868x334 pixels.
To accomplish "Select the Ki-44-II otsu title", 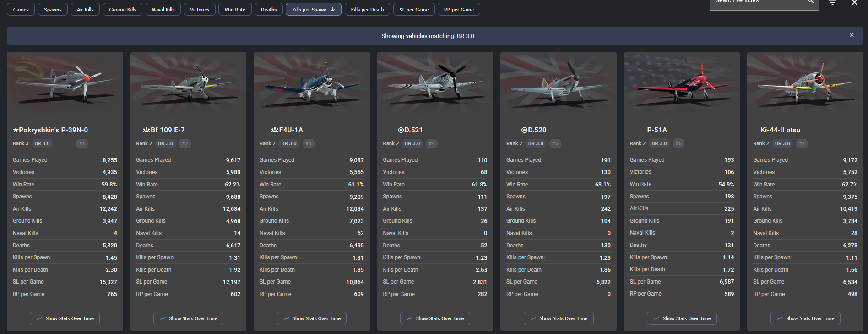I will pos(781,130).
